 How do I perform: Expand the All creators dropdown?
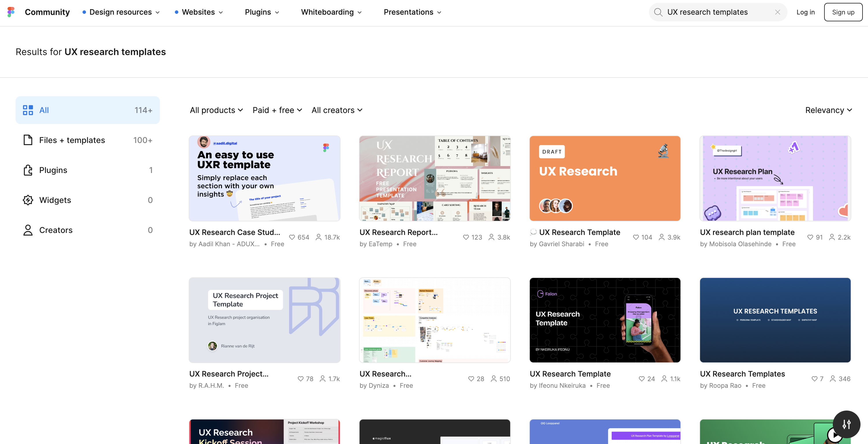[x=336, y=110]
